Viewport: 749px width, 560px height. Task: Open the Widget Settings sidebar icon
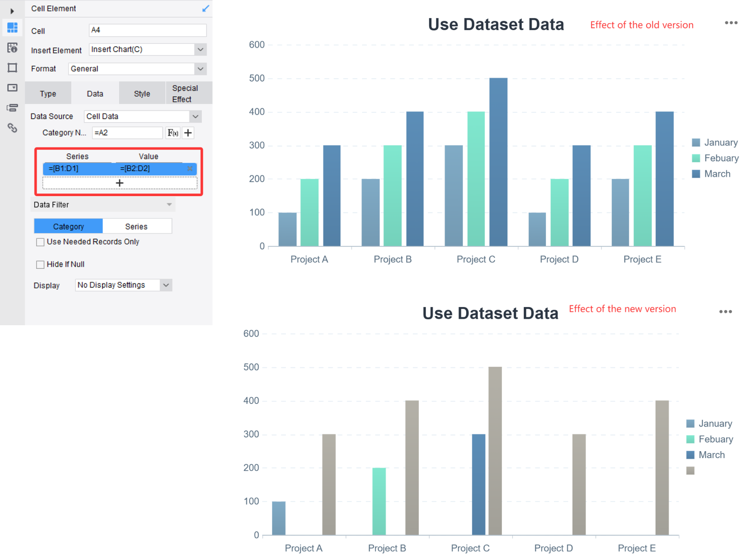(x=12, y=88)
